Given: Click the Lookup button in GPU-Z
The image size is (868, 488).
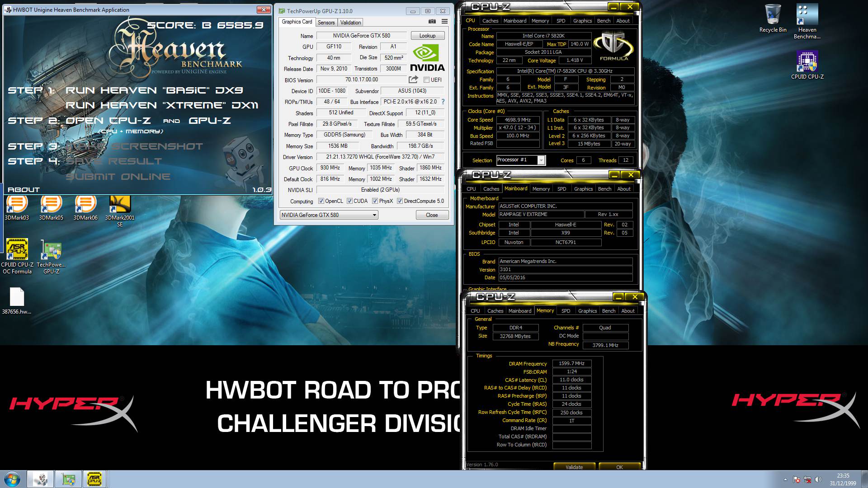Looking at the screenshot, I should click(427, 36).
